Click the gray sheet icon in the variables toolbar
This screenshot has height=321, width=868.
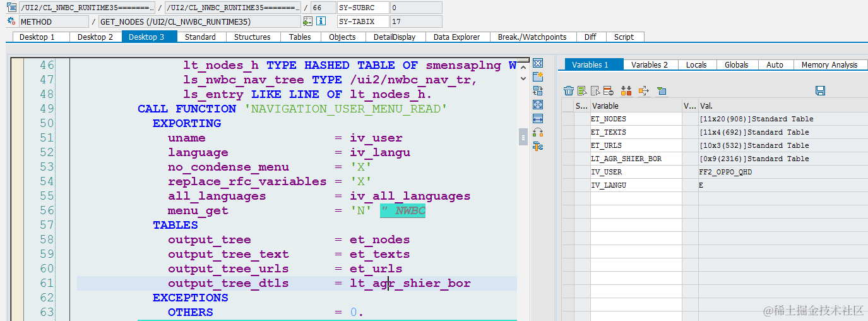tap(595, 91)
